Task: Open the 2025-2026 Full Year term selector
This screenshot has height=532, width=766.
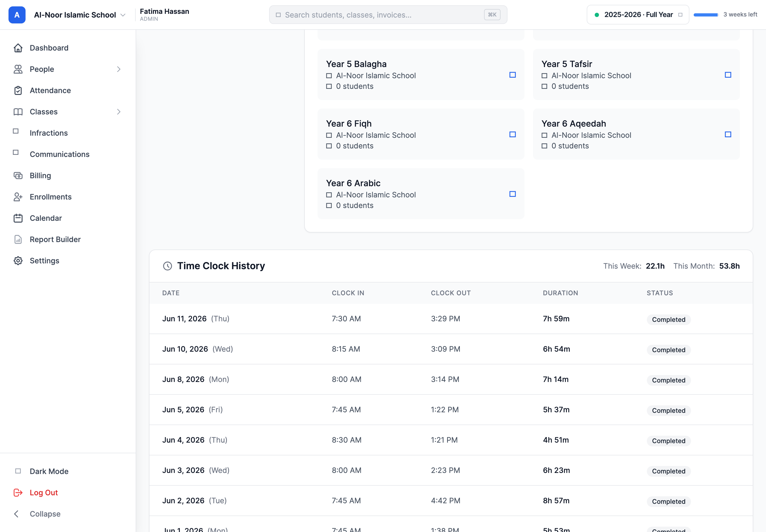Action: pyautogui.click(x=638, y=15)
